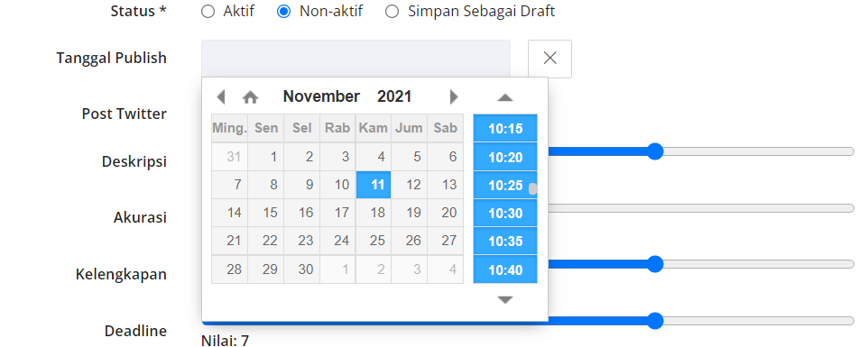Choose Simpan Sebagai Draft radio button
868x347 pixels.
click(392, 12)
